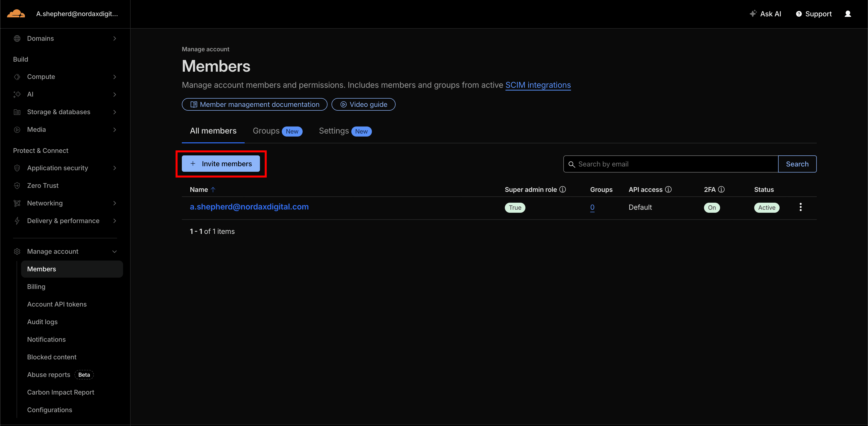Toggle the Name column sort arrow
The width and height of the screenshot is (868, 426).
pyautogui.click(x=213, y=190)
